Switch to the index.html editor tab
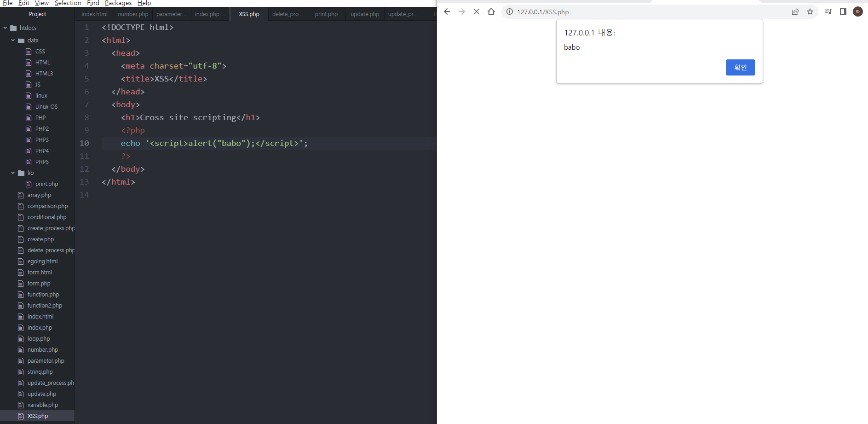This screenshot has height=424, width=868. coord(95,14)
